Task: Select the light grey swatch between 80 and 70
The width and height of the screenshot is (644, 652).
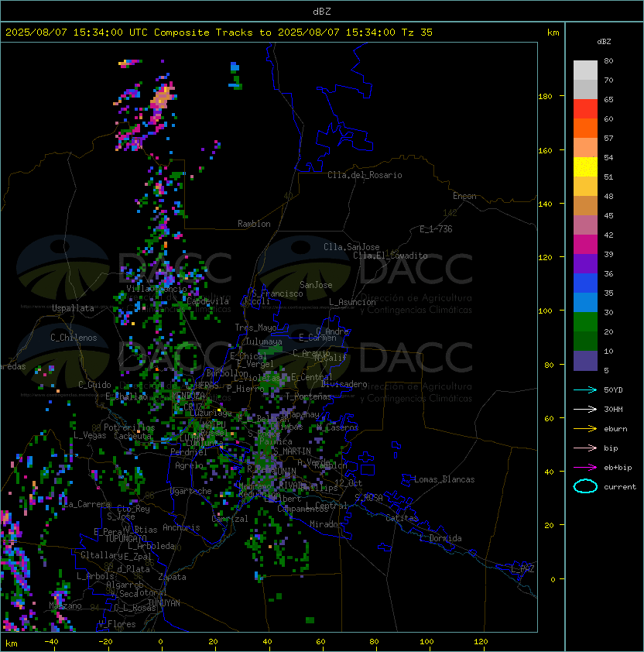Action: pos(585,70)
